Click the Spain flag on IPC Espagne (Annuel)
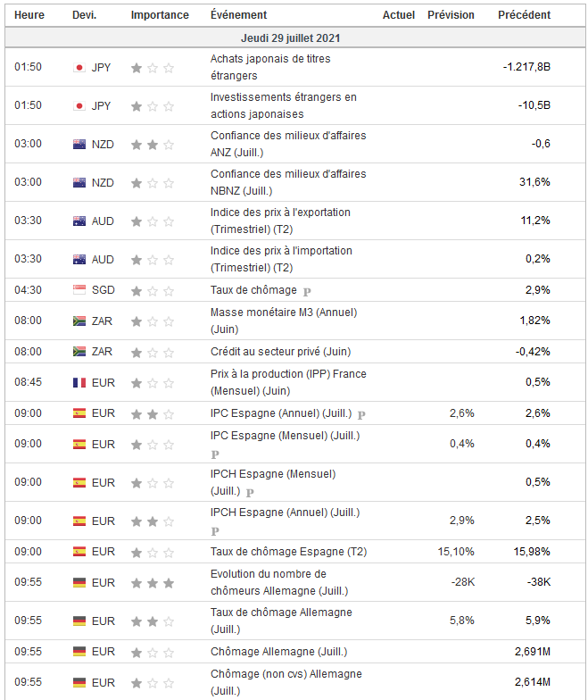Screen dimensions: 588x700 click(79, 413)
